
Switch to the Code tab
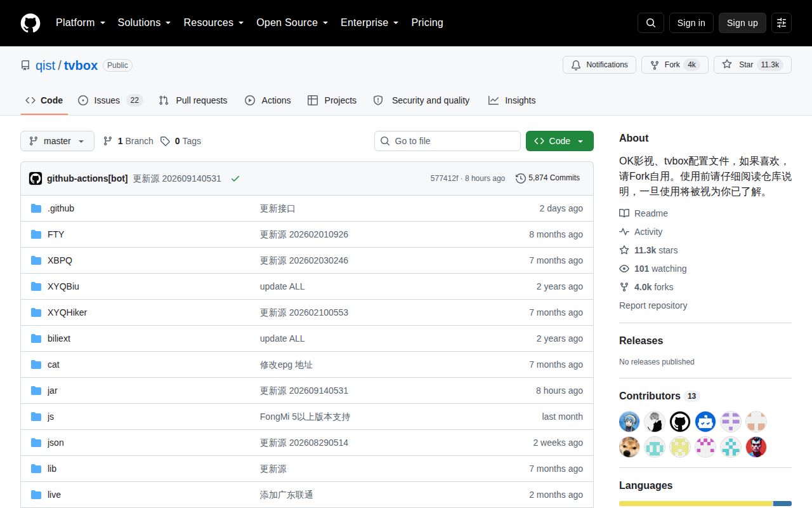click(x=44, y=100)
